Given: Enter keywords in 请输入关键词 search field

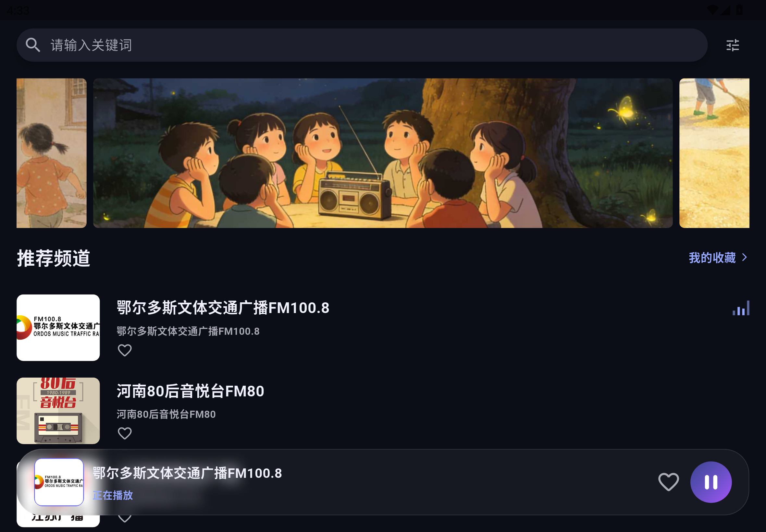Looking at the screenshot, I should pos(362,45).
